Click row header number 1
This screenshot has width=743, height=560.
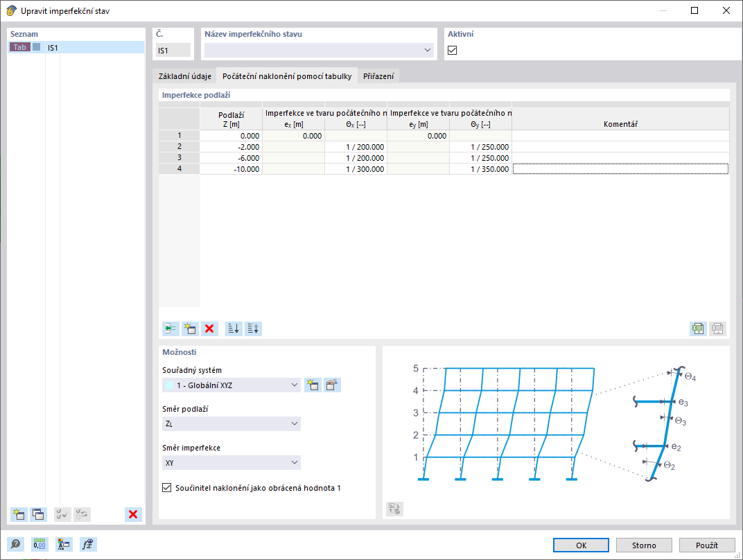coord(179,136)
